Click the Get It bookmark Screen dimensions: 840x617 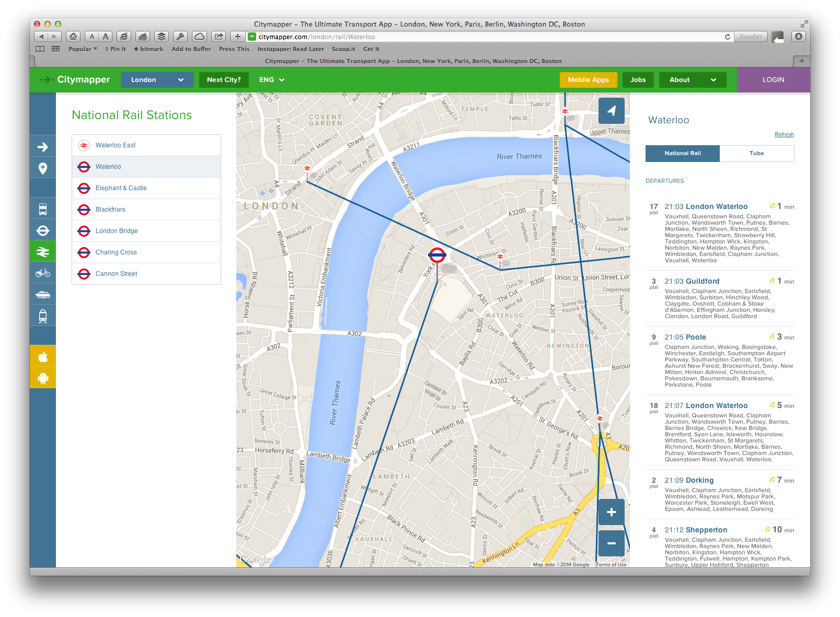tap(371, 49)
